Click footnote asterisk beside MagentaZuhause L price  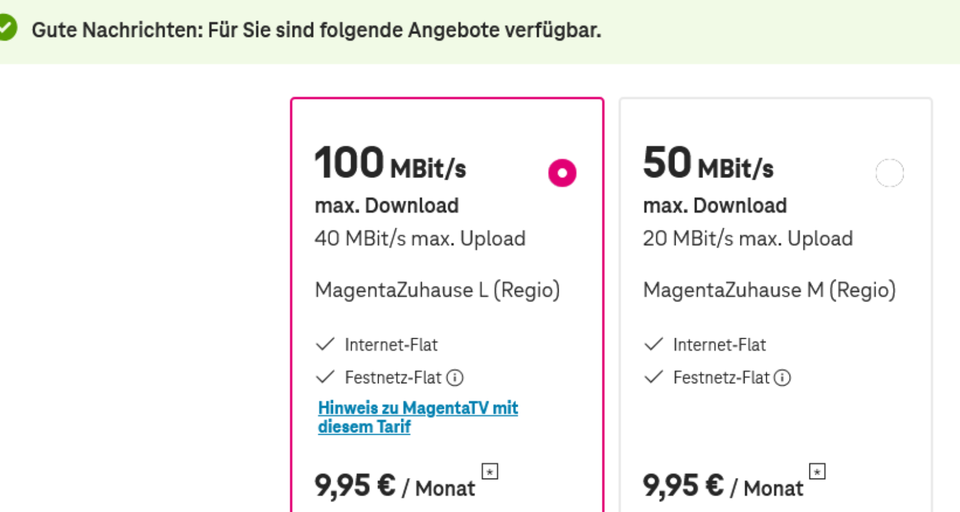coord(490,471)
